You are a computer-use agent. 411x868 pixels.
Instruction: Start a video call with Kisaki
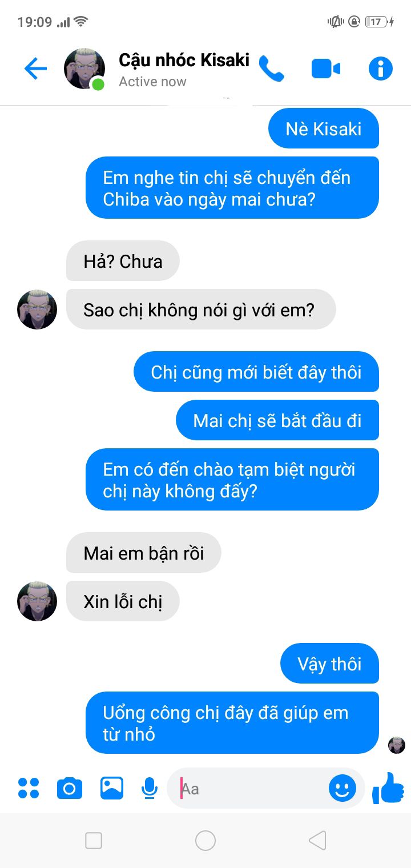tap(326, 69)
